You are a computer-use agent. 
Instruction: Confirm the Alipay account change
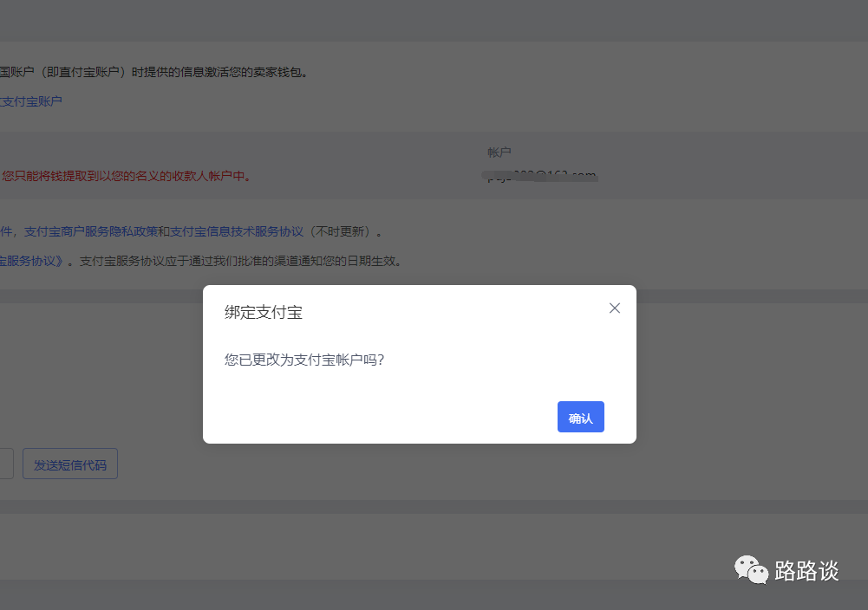(x=580, y=417)
